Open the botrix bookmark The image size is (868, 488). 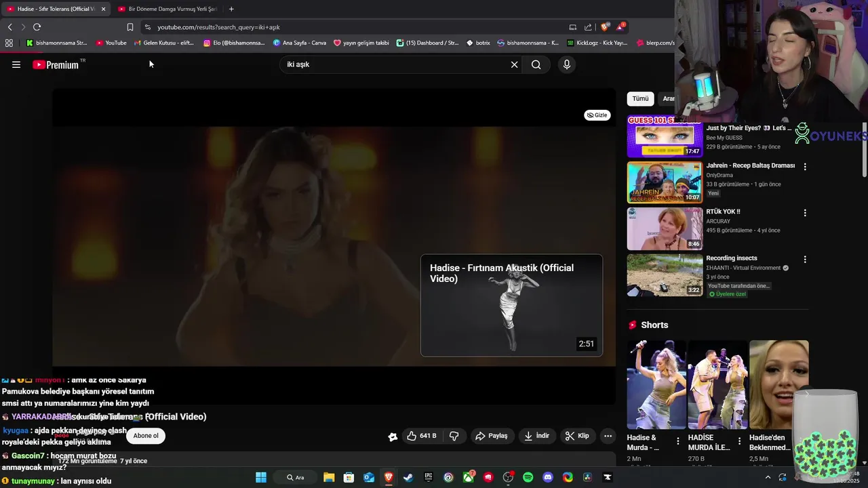coord(478,43)
